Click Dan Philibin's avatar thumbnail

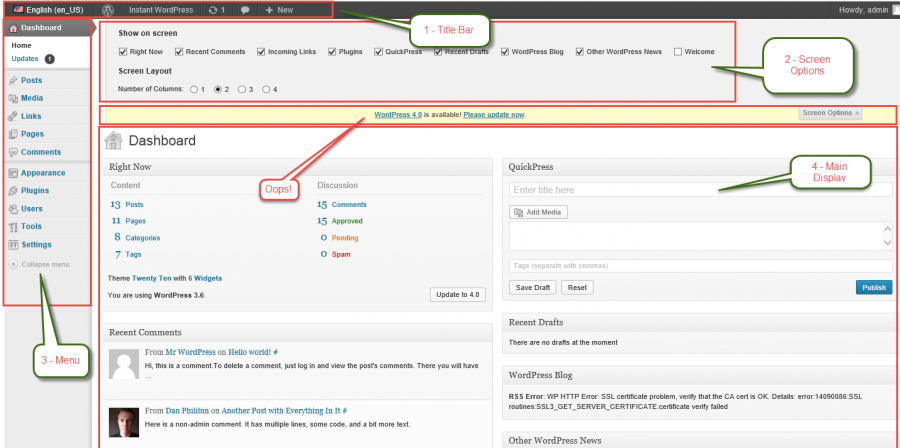tap(124, 422)
